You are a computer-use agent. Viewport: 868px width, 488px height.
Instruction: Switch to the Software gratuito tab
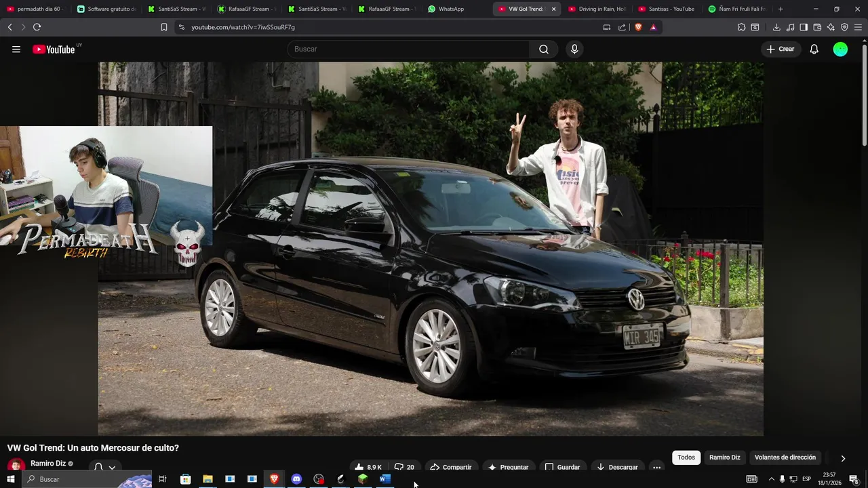(106, 9)
